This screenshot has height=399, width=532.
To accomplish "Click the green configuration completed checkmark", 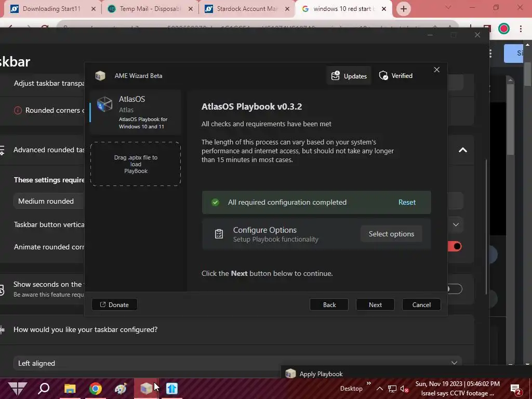I will pyautogui.click(x=215, y=203).
